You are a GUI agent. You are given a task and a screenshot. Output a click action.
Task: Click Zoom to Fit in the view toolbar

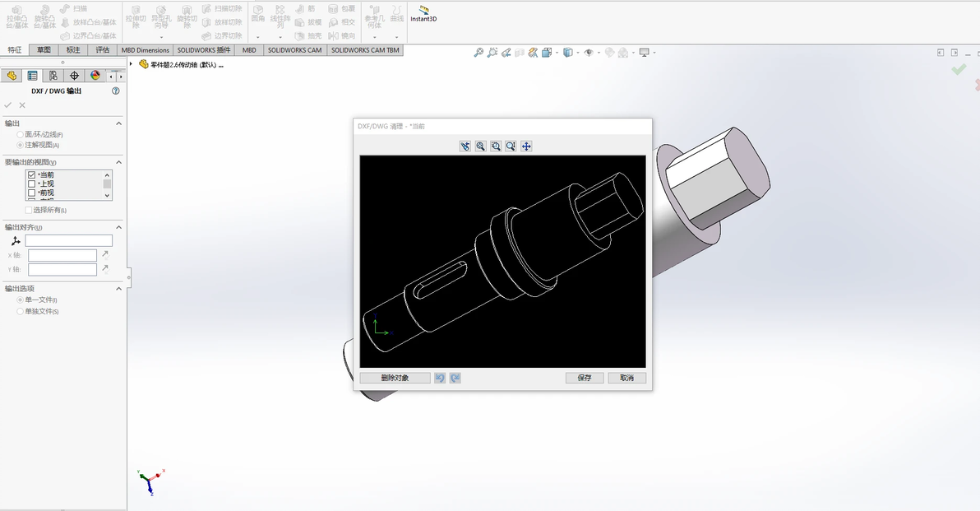pyautogui.click(x=478, y=53)
